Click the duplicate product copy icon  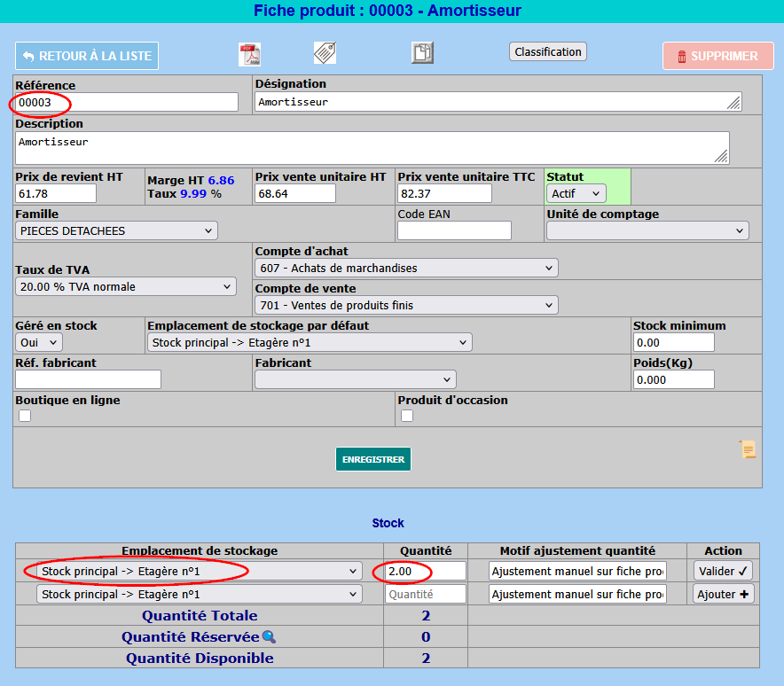pos(422,53)
